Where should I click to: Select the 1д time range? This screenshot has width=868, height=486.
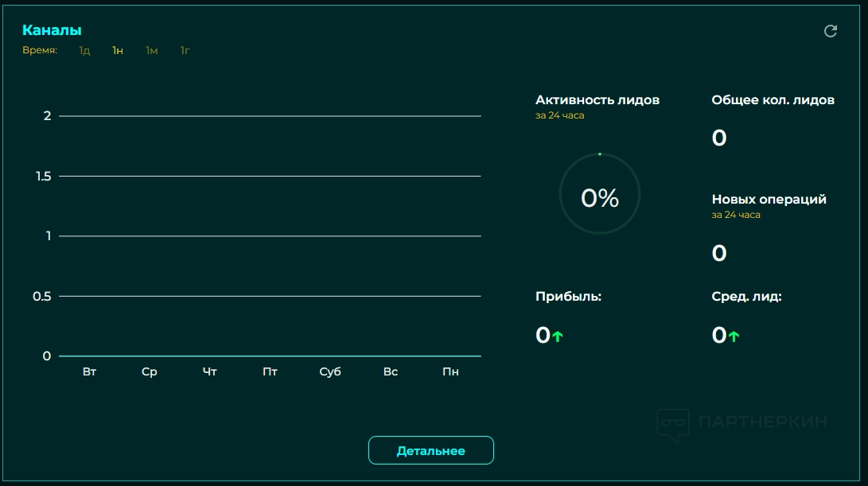pos(84,51)
